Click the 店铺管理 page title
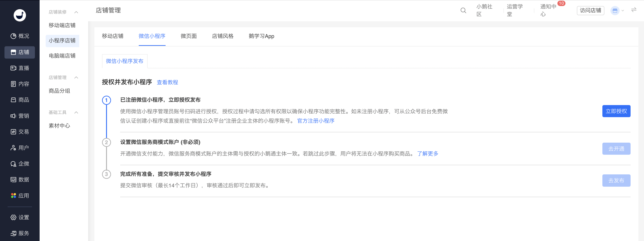This screenshot has height=241, width=644. 108,11
